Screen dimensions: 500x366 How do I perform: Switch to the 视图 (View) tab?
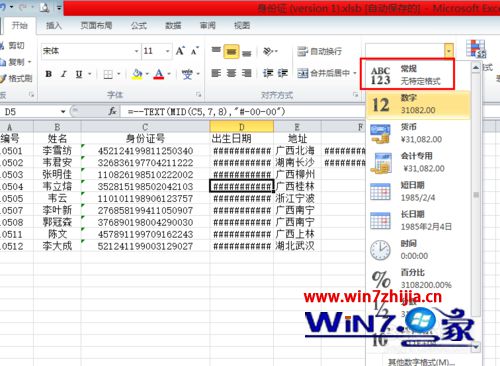coord(242,26)
